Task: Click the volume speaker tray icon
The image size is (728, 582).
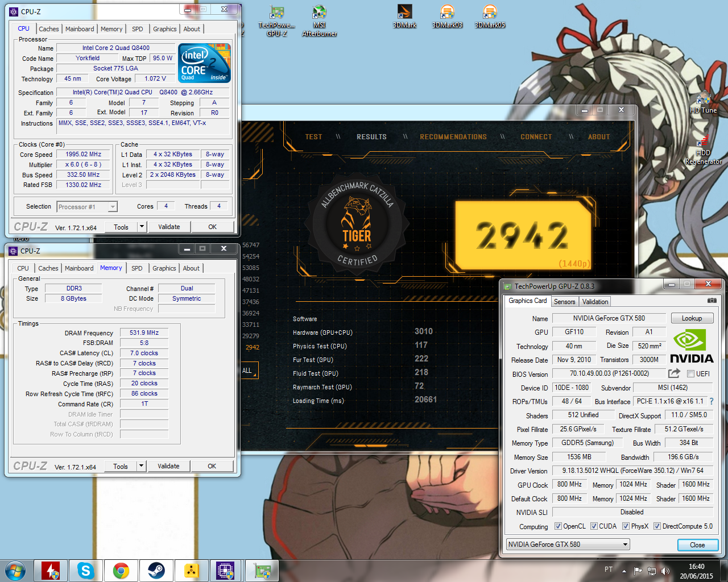Action: pyautogui.click(x=665, y=571)
